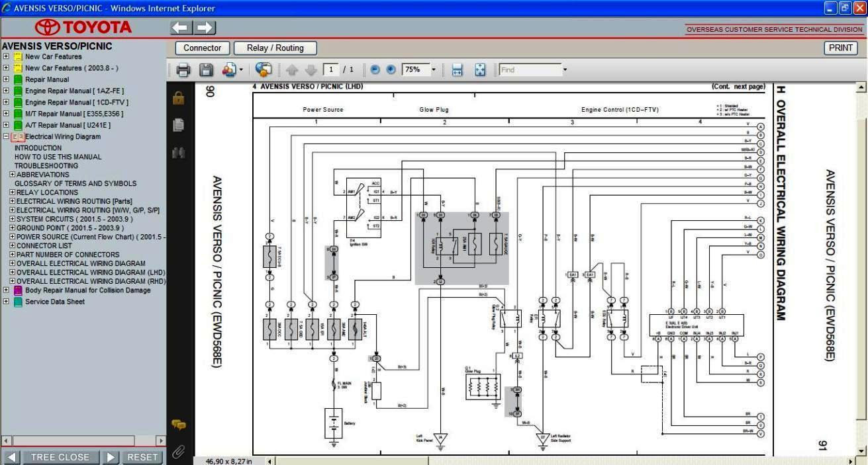Screen dimensions: 868x465
Task: Zoom out with the minus icon
Action: tap(375, 69)
